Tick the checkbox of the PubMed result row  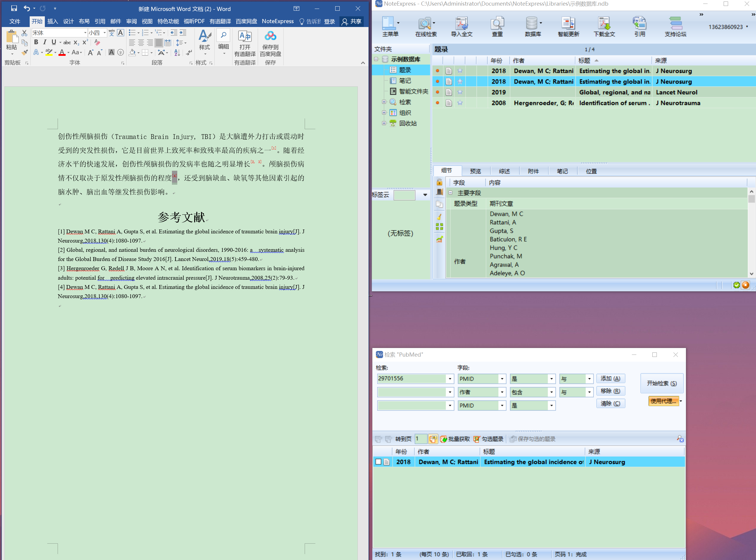[x=378, y=462]
